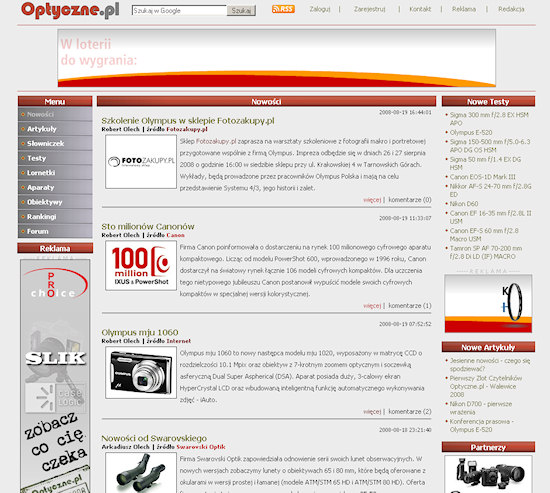Image resolution: width=550 pixels, height=493 pixels.
Task: Click więcej under the Olympus szkolenie article
Action: 372,200
